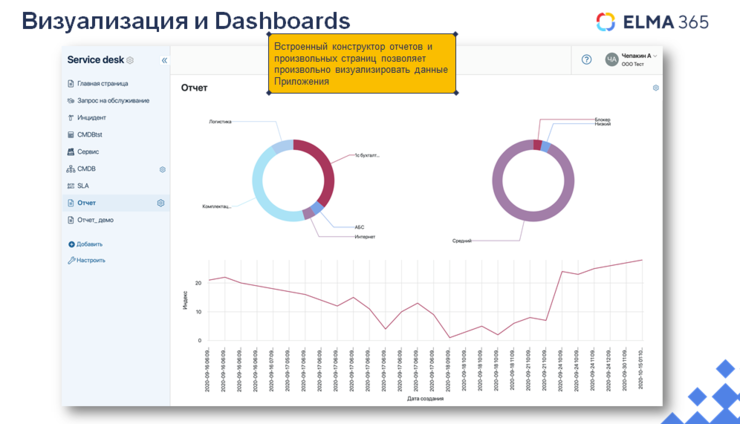Select the SLA sidebar item
This screenshot has width=740, height=424.
click(83, 186)
